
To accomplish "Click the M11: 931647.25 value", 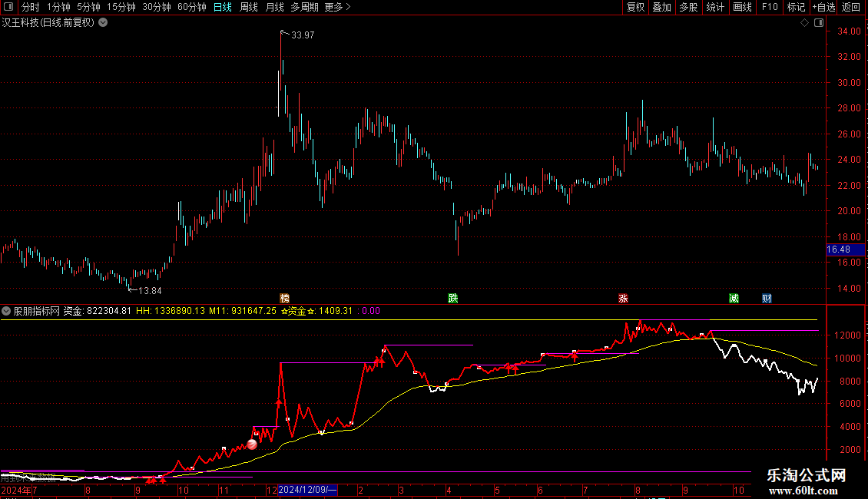I will (243, 311).
